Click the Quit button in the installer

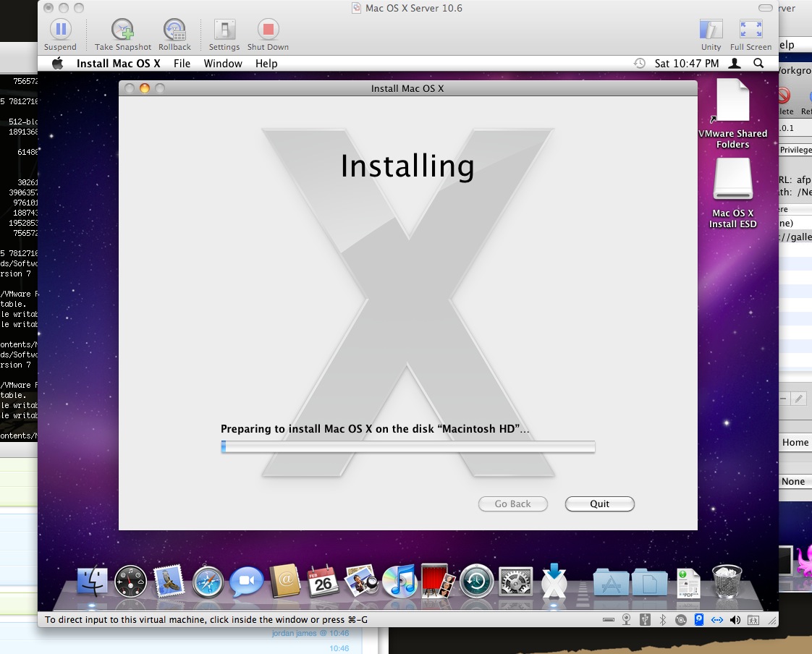600,504
